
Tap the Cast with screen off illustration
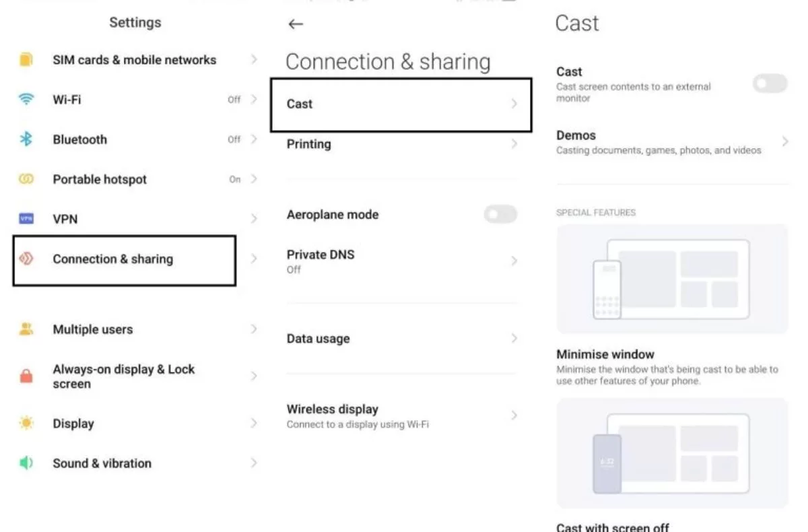coord(672,453)
